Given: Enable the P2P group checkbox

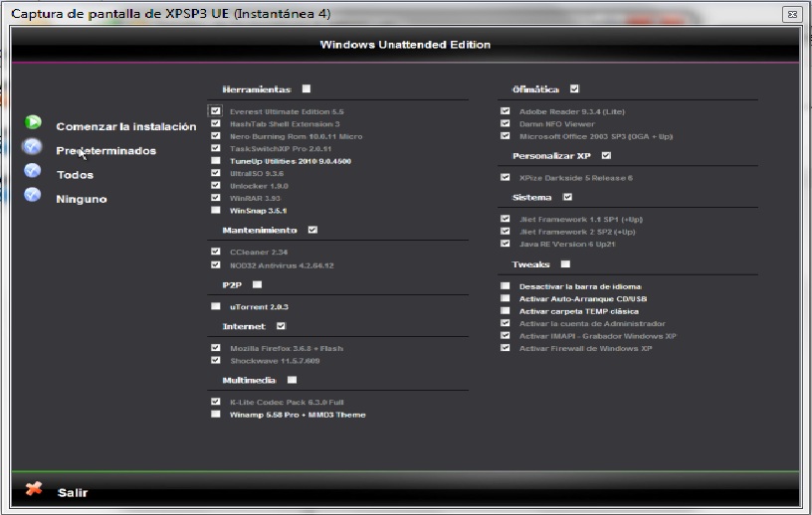Looking at the screenshot, I should click(257, 284).
